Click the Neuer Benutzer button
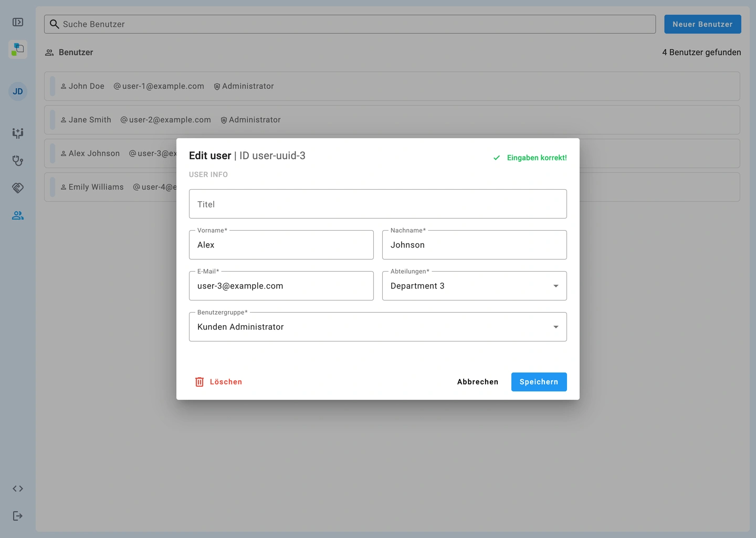This screenshot has height=538, width=756. coord(702,24)
